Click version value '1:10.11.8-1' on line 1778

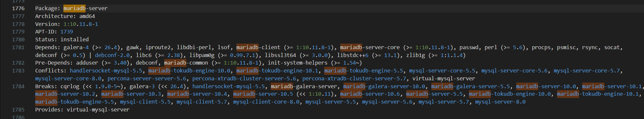81,24
